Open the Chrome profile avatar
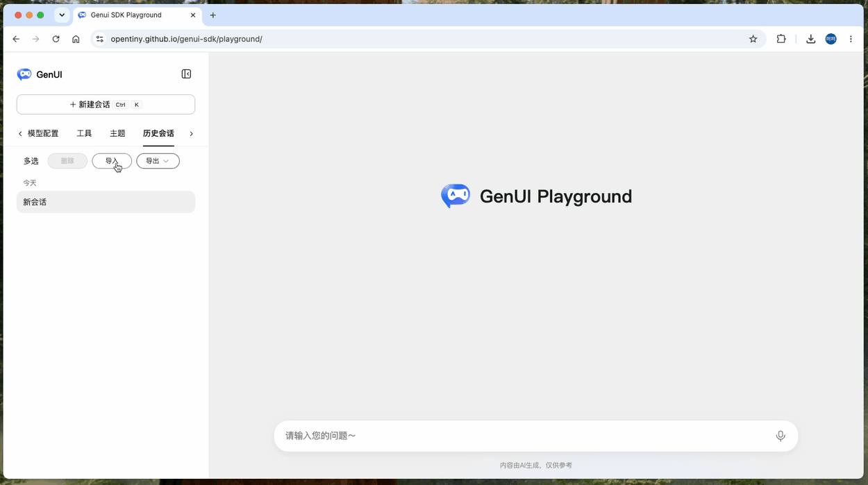The height and width of the screenshot is (485, 868). tap(831, 39)
